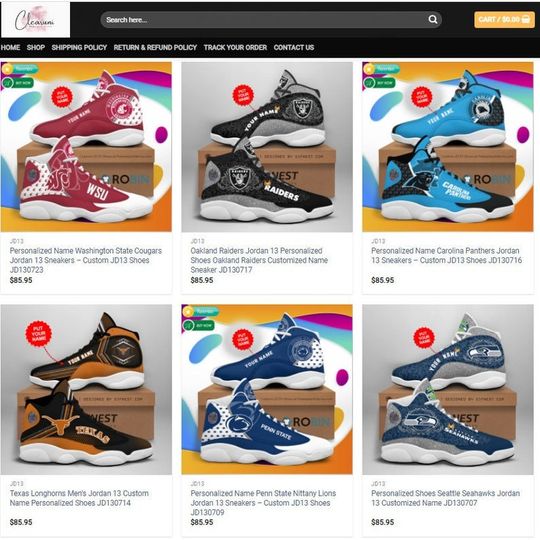Open the SHIPPING POLICY page

pos(79,48)
